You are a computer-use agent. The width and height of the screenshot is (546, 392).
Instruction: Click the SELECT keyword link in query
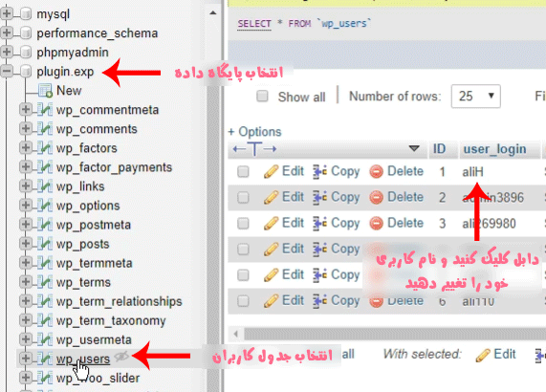click(254, 24)
